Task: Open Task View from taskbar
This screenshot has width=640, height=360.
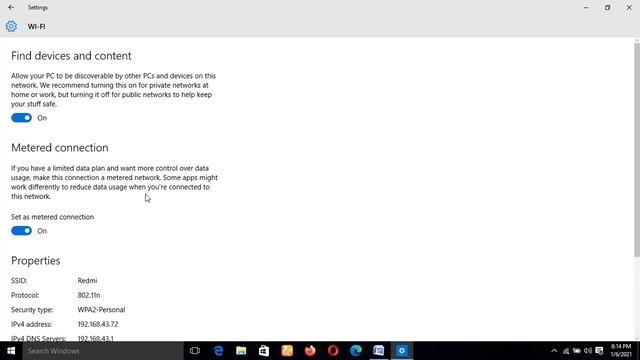Action: coord(195,351)
